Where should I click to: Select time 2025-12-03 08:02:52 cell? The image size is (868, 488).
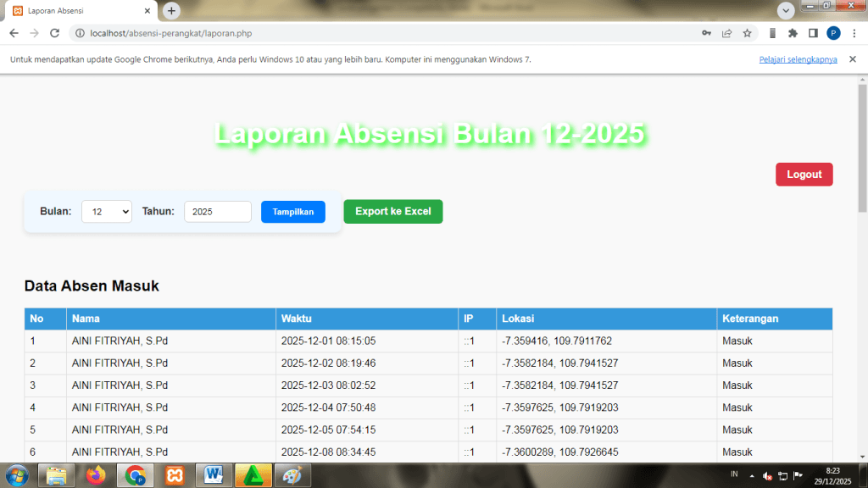[x=367, y=385]
